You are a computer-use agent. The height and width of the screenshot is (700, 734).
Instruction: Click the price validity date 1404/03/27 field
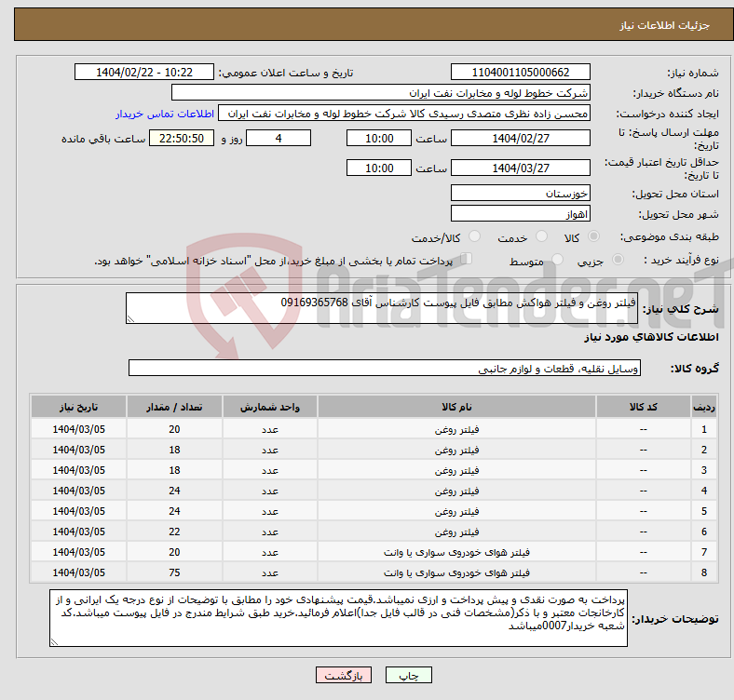click(520, 168)
